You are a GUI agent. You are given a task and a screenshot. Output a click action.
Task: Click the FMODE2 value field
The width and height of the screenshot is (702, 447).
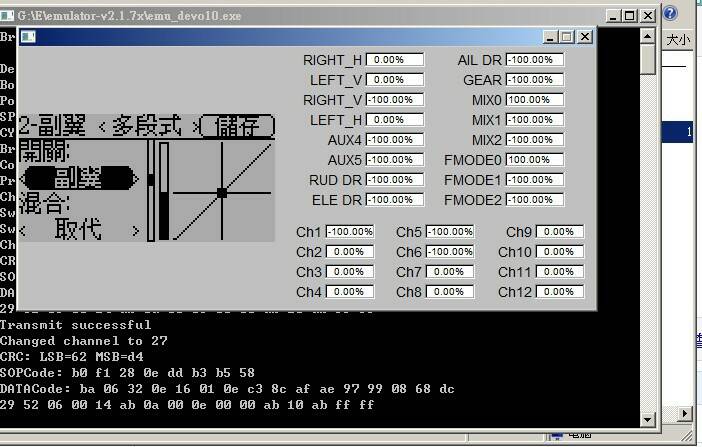535,200
